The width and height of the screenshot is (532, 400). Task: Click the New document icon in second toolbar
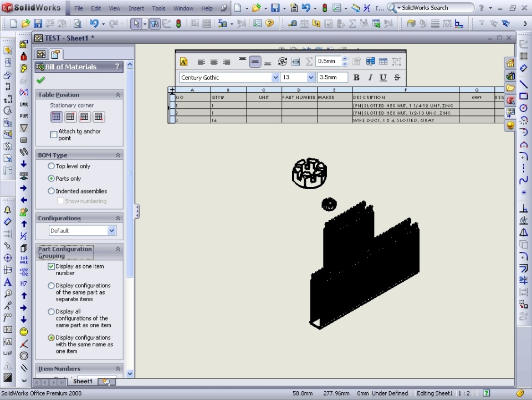pyautogui.click(x=14, y=23)
